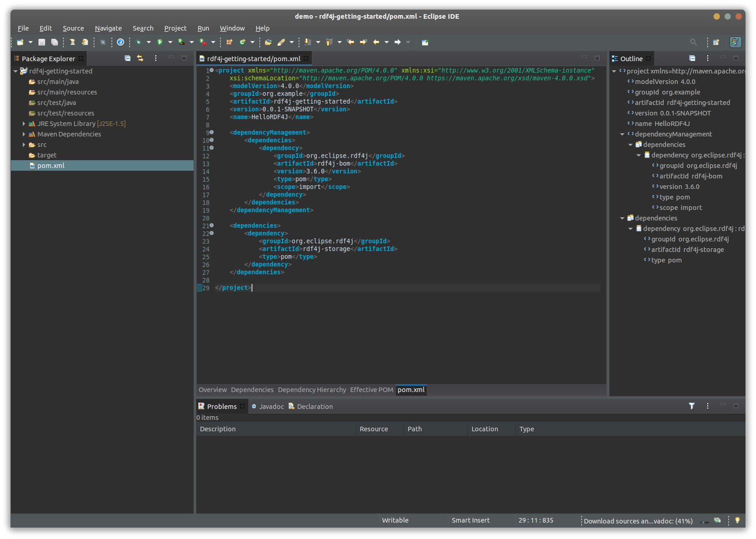This screenshot has height=539, width=756.
Task: Toggle folding marker on line 9
Action: click(211, 132)
